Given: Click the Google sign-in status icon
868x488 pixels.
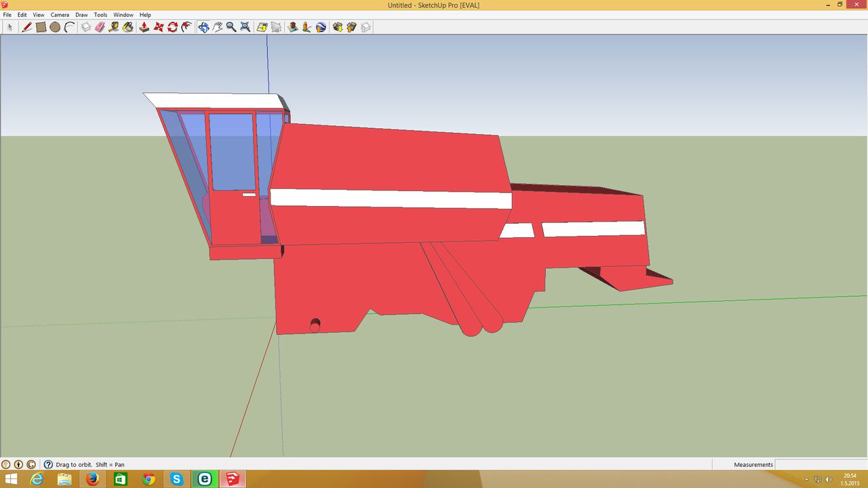Looking at the screenshot, I should 31,464.
